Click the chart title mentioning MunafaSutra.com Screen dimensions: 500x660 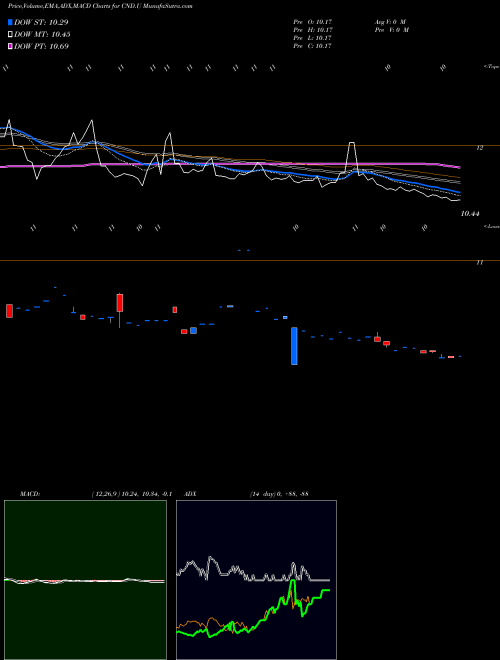coord(100,7)
